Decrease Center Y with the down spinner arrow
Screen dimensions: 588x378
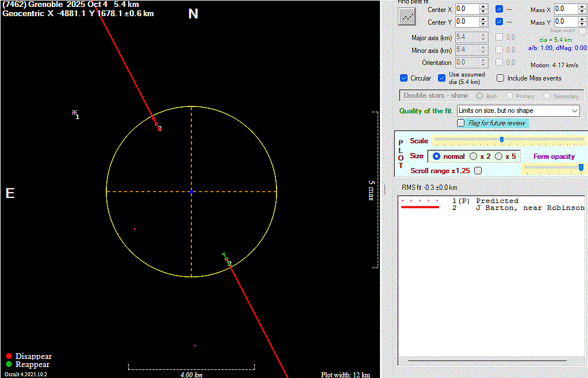483,24
